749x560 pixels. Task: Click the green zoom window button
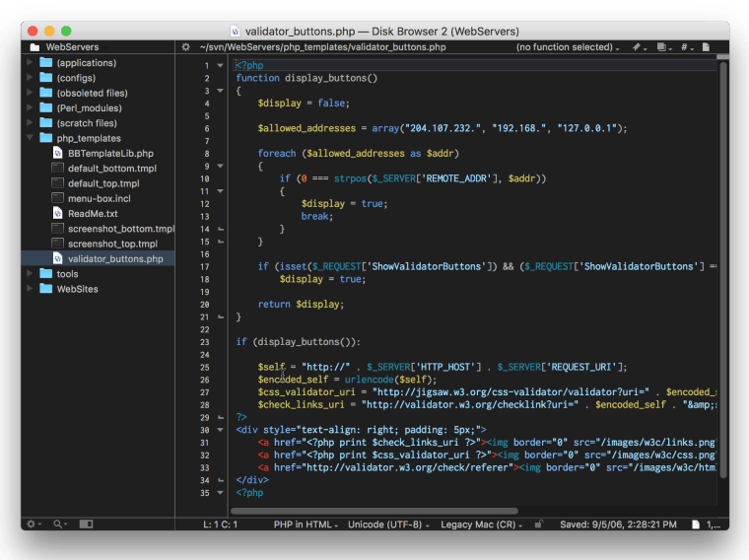[x=66, y=32]
